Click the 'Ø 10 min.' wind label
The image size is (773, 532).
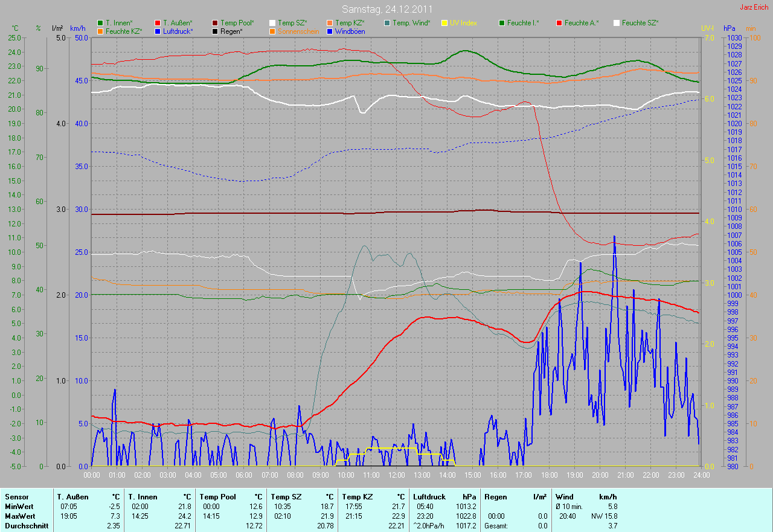[x=569, y=507]
